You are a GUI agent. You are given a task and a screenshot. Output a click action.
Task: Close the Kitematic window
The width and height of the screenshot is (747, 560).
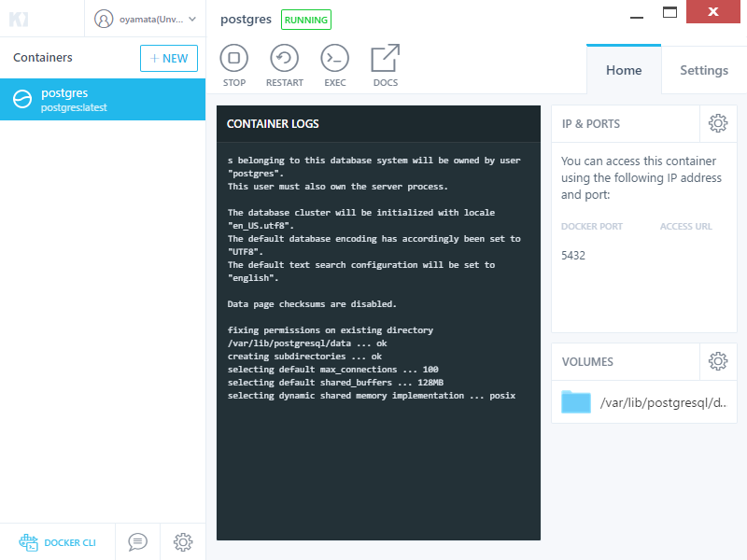[713, 11]
